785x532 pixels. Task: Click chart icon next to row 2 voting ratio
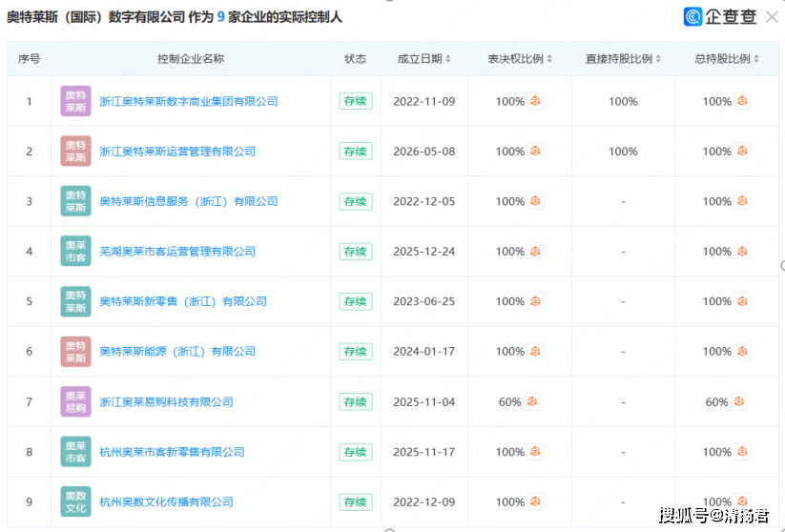535,151
